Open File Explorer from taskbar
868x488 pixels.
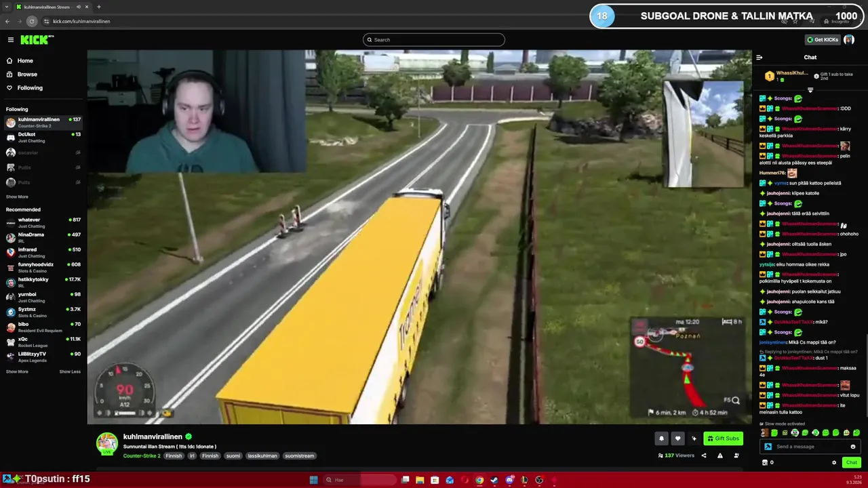pos(420,480)
